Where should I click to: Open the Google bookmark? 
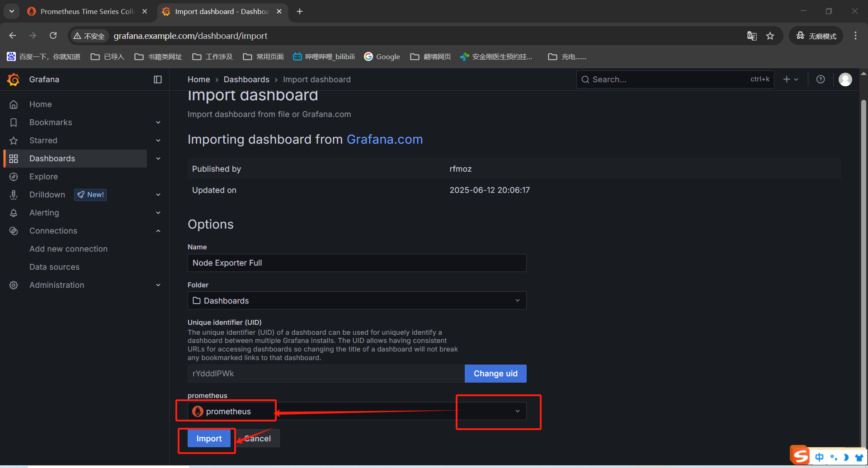[x=382, y=56]
